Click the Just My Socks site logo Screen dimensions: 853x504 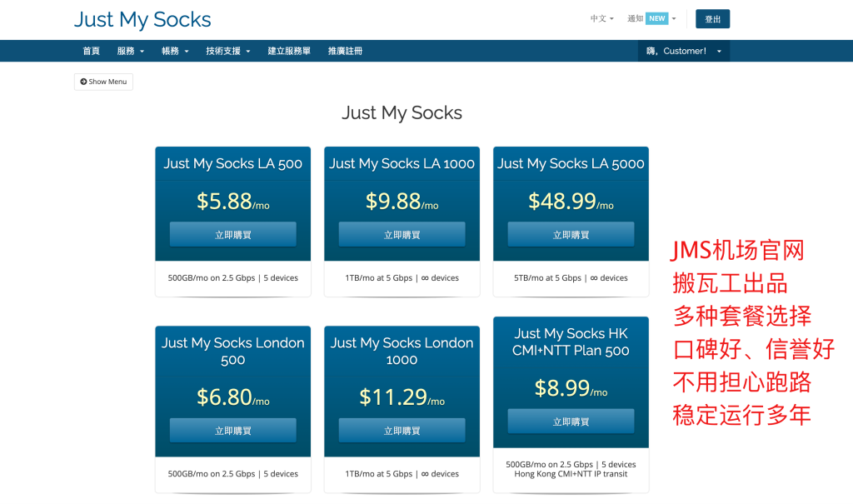[142, 19]
